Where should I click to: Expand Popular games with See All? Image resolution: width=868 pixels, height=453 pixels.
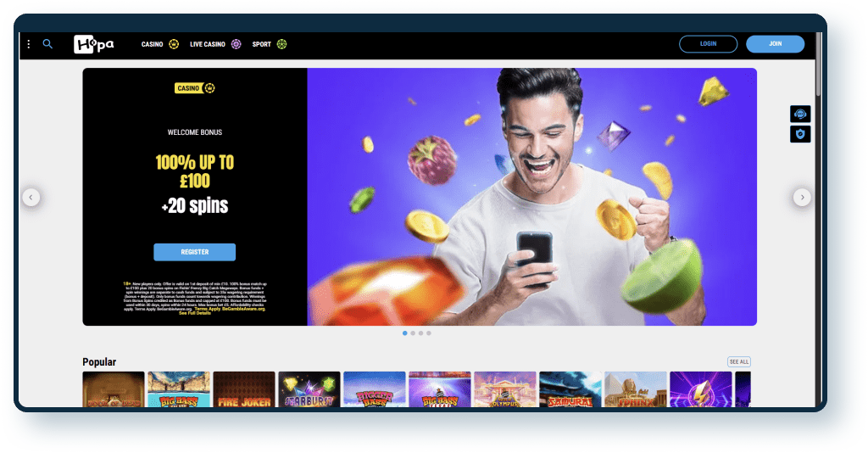738,362
